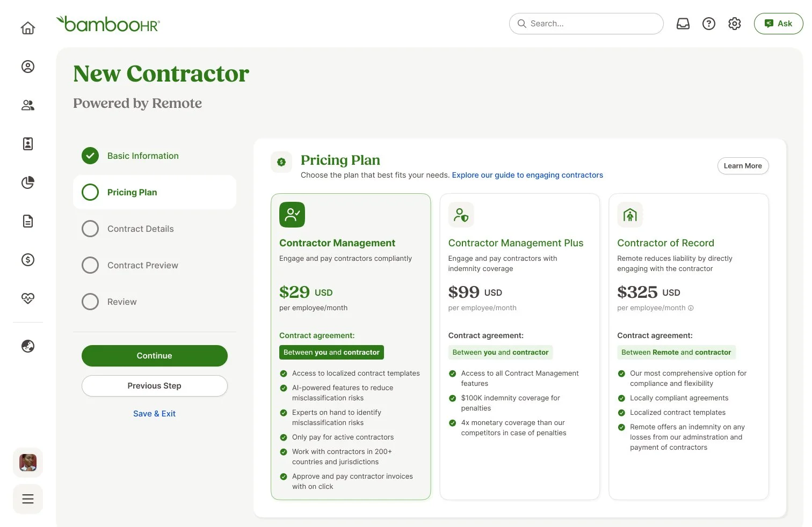Click the Previous Step button
Image resolution: width=812 pixels, height=527 pixels.
pos(155,386)
